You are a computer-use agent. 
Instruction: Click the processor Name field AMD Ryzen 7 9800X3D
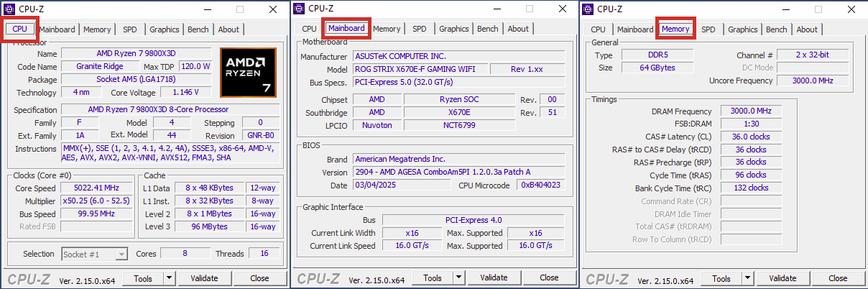[x=137, y=54]
